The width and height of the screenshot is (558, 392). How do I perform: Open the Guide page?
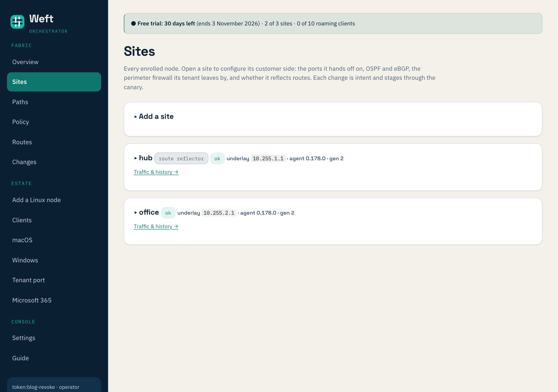point(54,358)
